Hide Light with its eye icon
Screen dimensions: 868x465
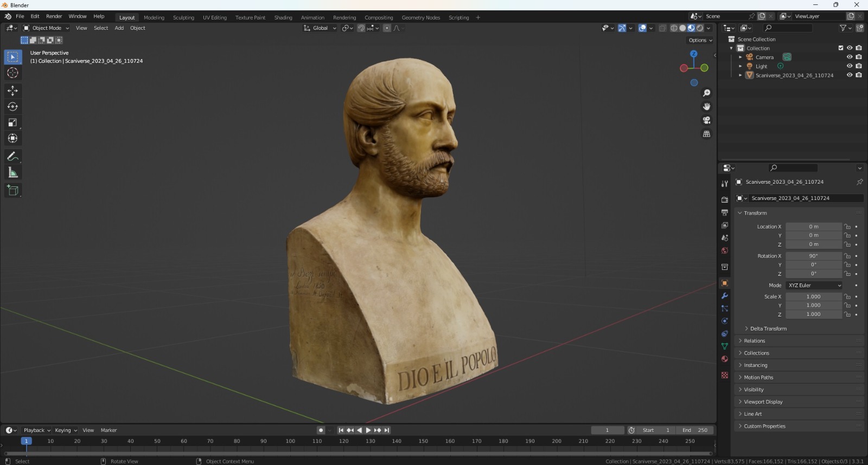[x=850, y=66]
